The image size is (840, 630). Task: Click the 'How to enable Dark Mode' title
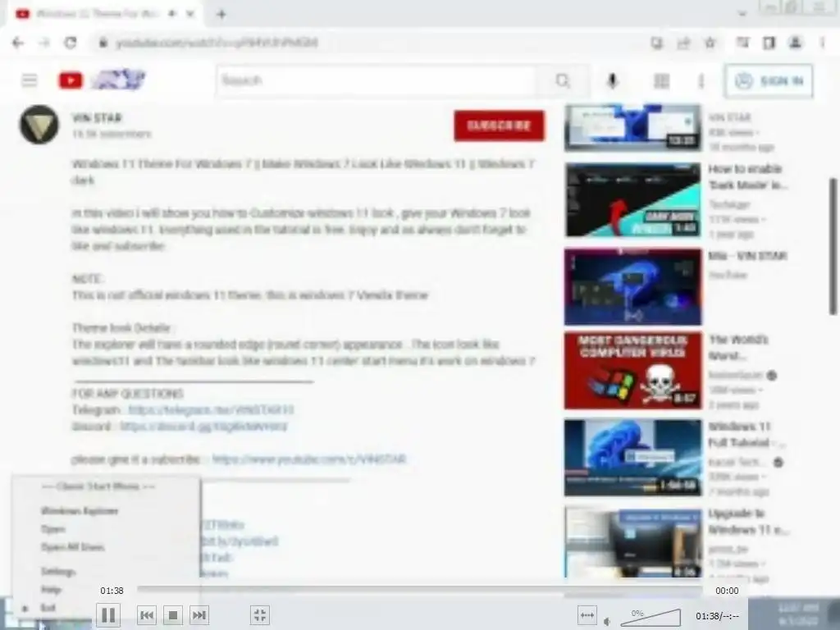click(x=747, y=177)
